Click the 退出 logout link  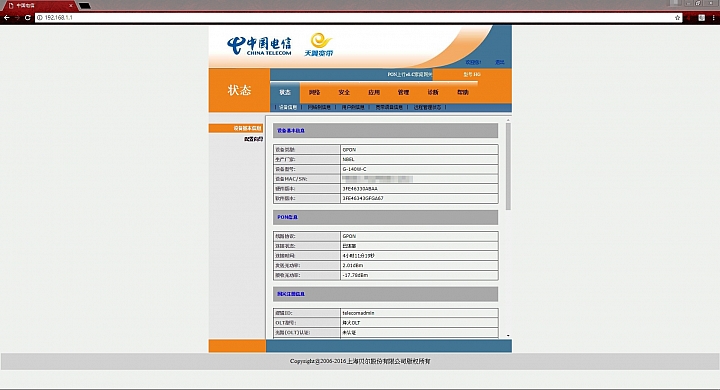tap(500, 62)
